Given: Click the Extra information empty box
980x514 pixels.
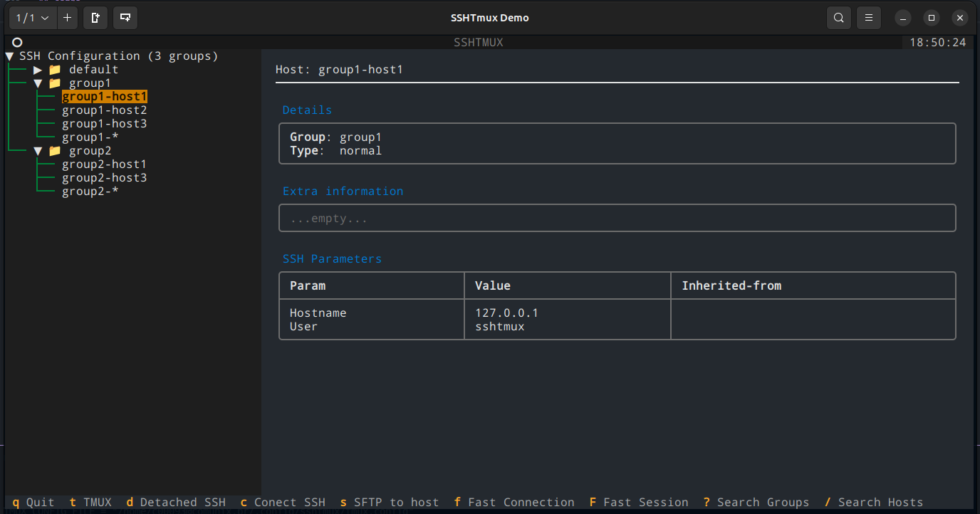Looking at the screenshot, I should [x=617, y=219].
